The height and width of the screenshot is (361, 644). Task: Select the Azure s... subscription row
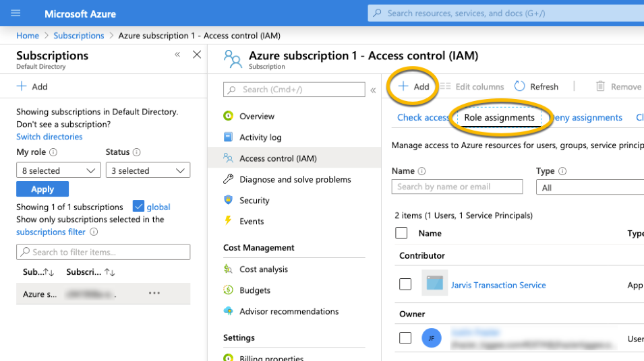pyautogui.click(x=103, y=294)
